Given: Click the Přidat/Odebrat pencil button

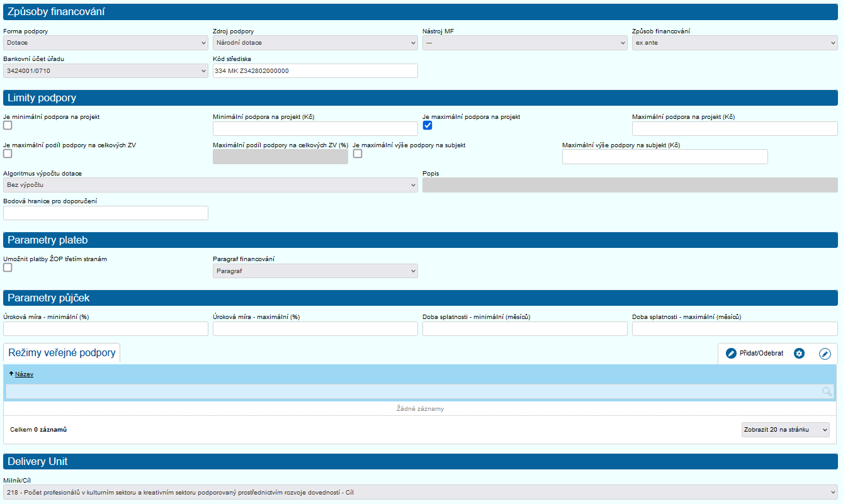Looking at the screenshot, I should click(754, 354).
